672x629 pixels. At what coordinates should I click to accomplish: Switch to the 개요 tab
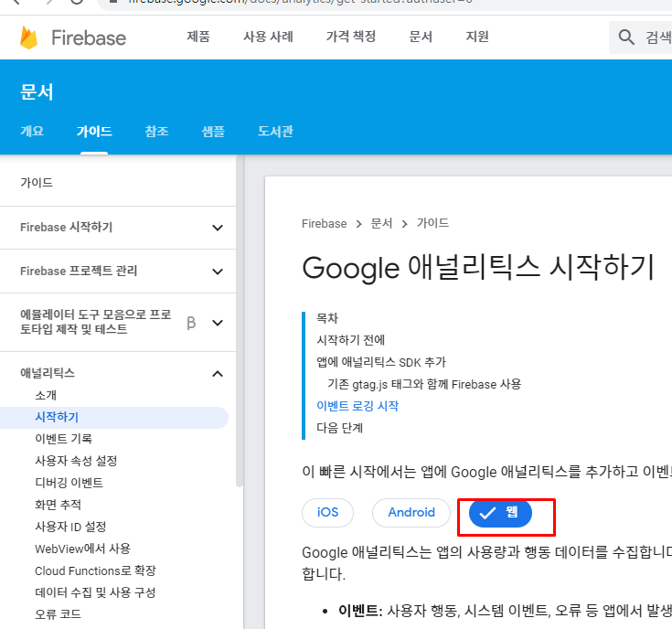[32, 131]
